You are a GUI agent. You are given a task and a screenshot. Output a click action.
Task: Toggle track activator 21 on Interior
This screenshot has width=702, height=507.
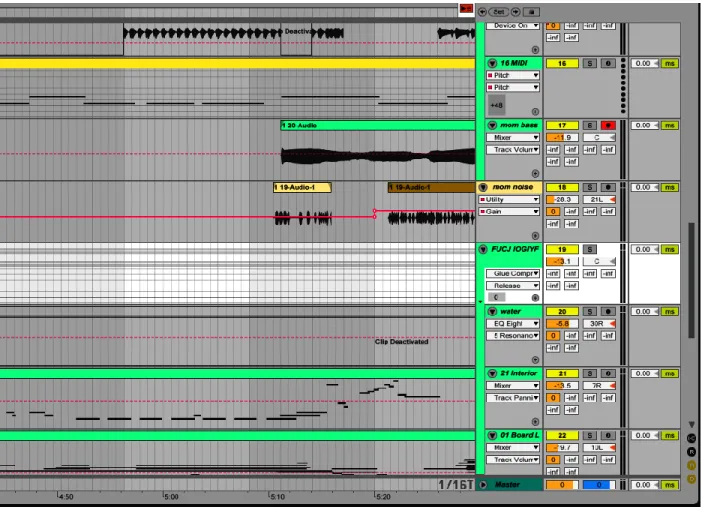point(562,374)
